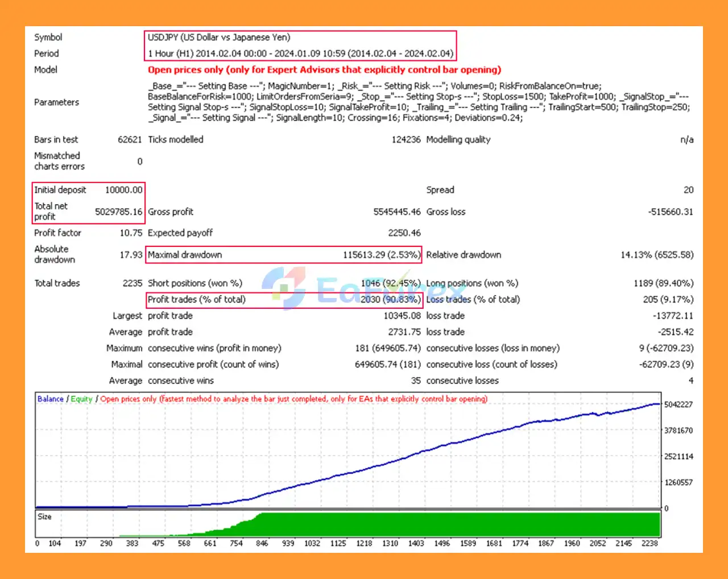This screenshot has width=728, height=579.
Task: Click the red Open prices only model text
Action: (x=324, y=70)
